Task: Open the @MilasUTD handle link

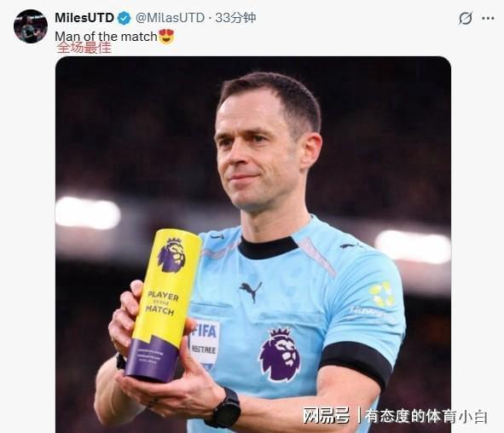Action: coord(170,18)
